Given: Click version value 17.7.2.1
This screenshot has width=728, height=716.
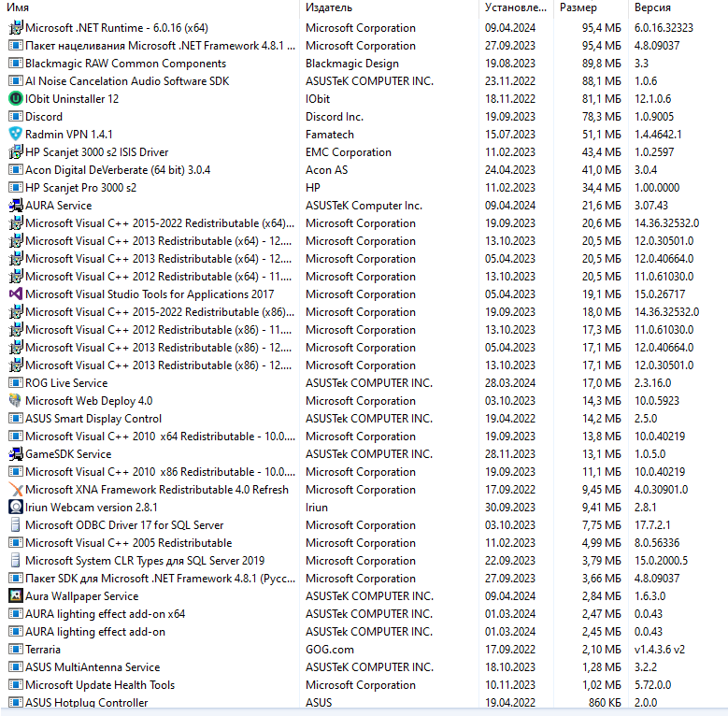Looking at the screenshot, I should click(x=652, y=524).
